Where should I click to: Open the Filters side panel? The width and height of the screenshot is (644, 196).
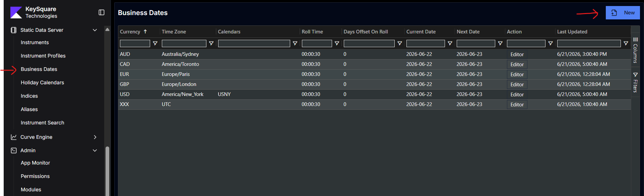pyautogui.click(x=635, y=82)
